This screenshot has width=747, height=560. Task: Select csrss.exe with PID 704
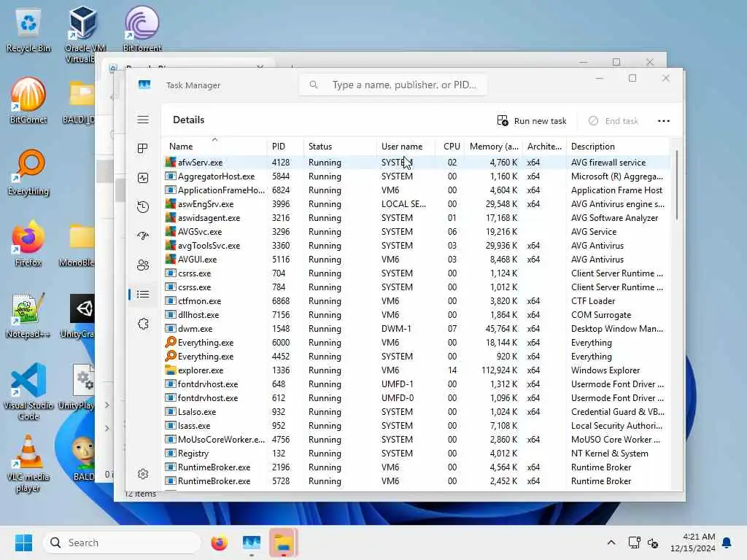tap(417, 273)
